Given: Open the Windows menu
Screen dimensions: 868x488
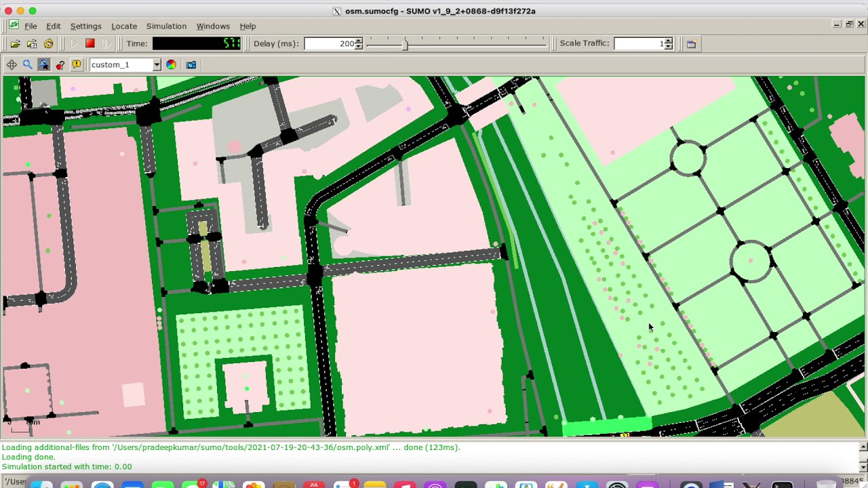Looking at the screenshot, I should [x=213, y=26].
